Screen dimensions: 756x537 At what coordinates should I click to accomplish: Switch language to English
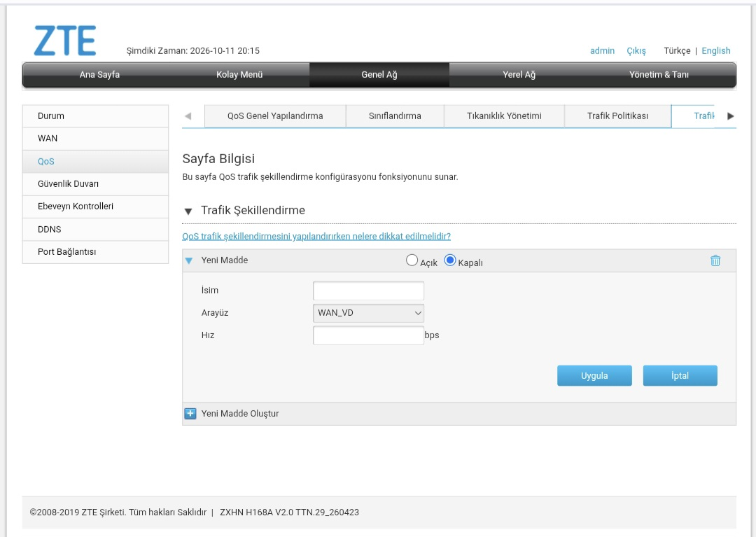(716, 50)
